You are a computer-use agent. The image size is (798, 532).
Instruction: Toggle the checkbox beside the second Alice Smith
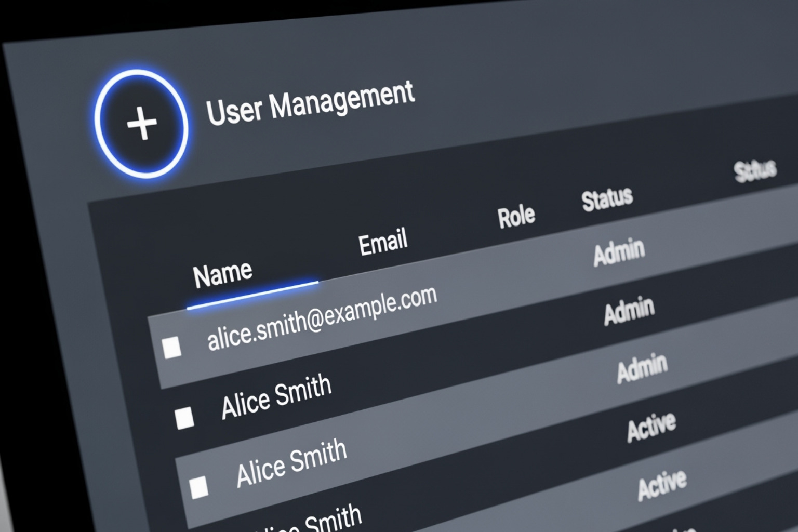pyautogui.click(x=198, y=487)
